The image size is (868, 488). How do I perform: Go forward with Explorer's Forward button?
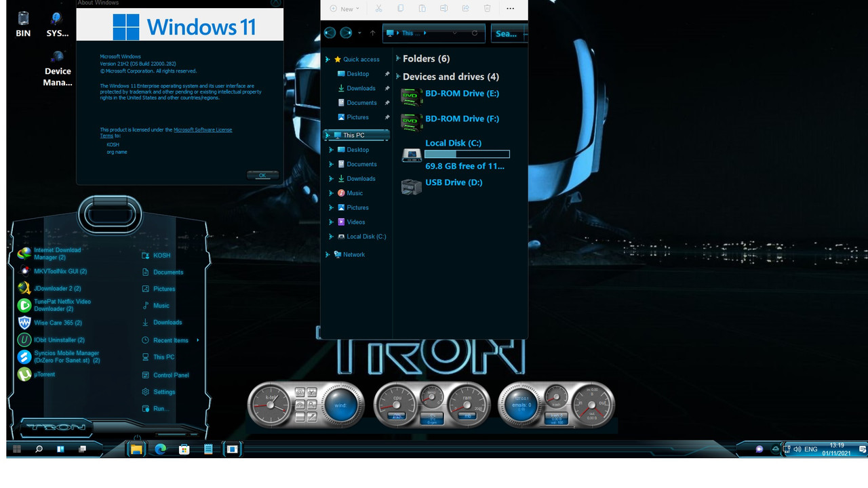[346, 33]
